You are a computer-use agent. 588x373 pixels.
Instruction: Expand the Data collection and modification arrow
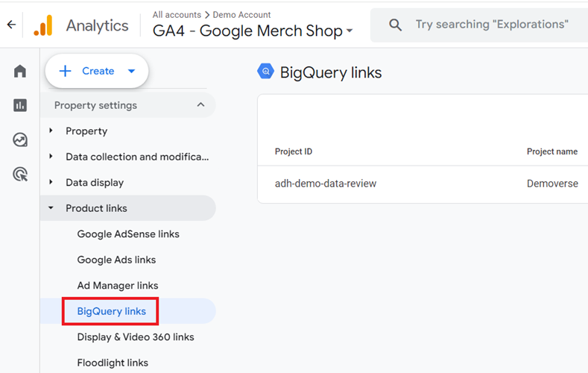[x=51, y=156]
